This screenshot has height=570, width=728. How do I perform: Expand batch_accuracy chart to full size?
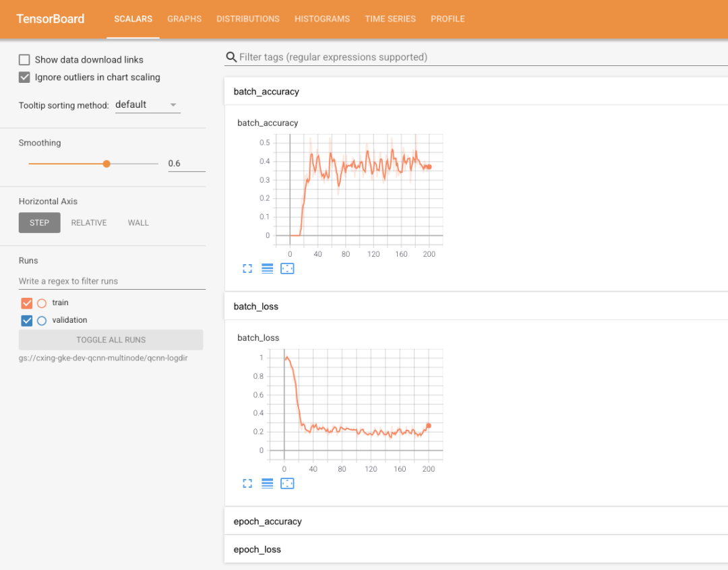pyautogui.click(x=247, y=268)
